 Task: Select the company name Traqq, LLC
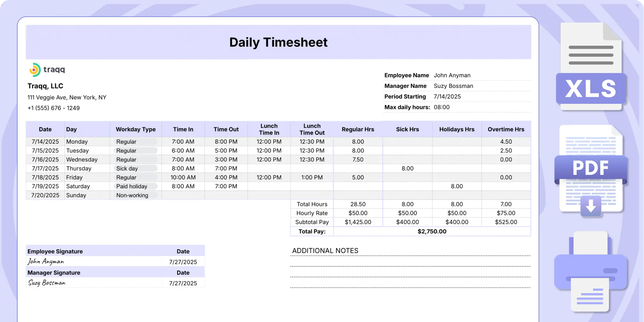click(45, 86)
